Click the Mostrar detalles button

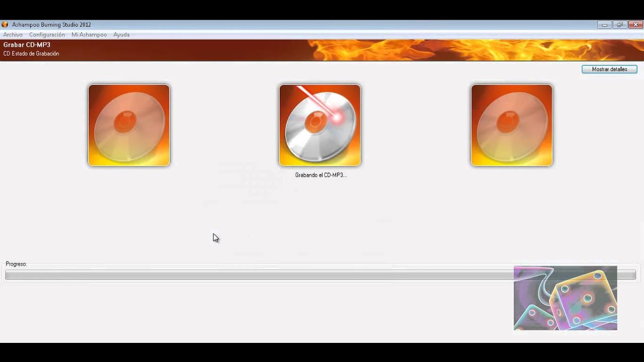coord(609,69)
